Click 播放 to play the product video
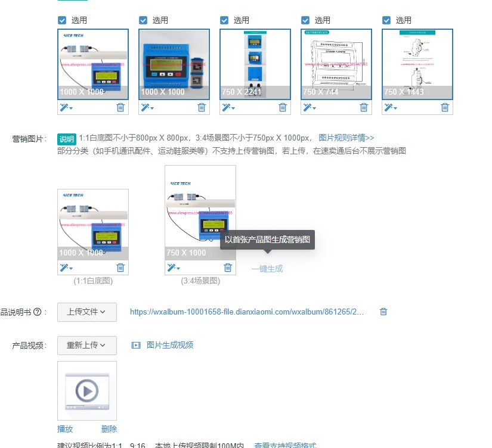492x448 pixels. [x=65, y=429]
